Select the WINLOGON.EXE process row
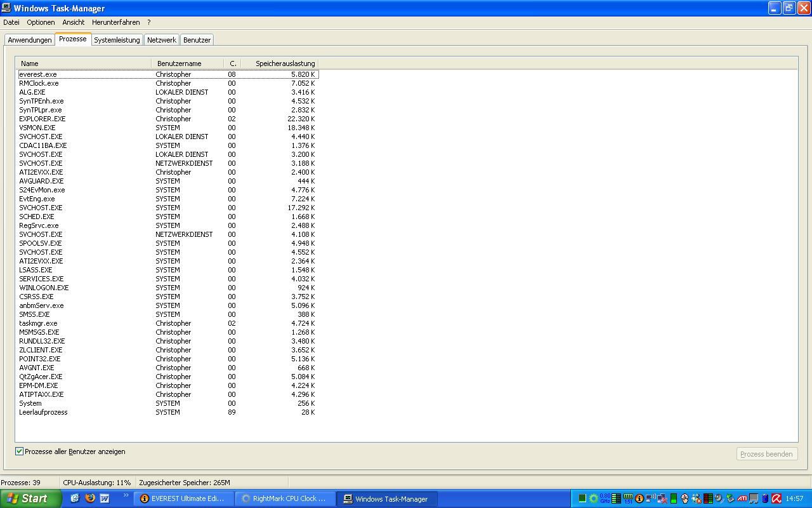Screen dimensions: 812x508 pyautogui.click(x=167, y=288)
